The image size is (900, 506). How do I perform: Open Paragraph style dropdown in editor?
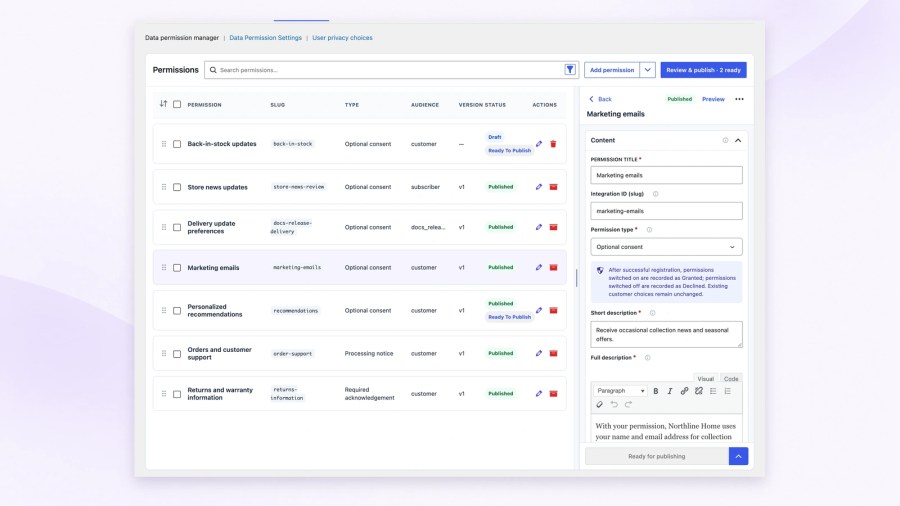[x=620, y=391]
